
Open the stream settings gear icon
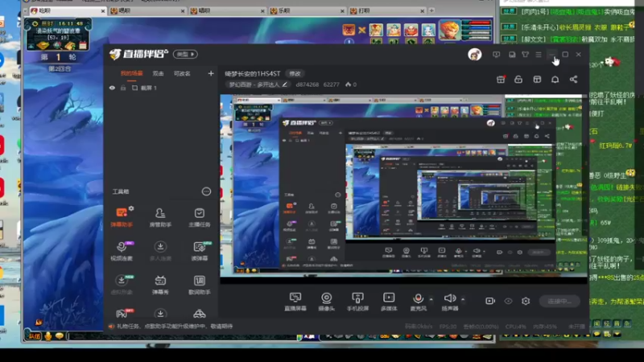click(x=526, y=301)
